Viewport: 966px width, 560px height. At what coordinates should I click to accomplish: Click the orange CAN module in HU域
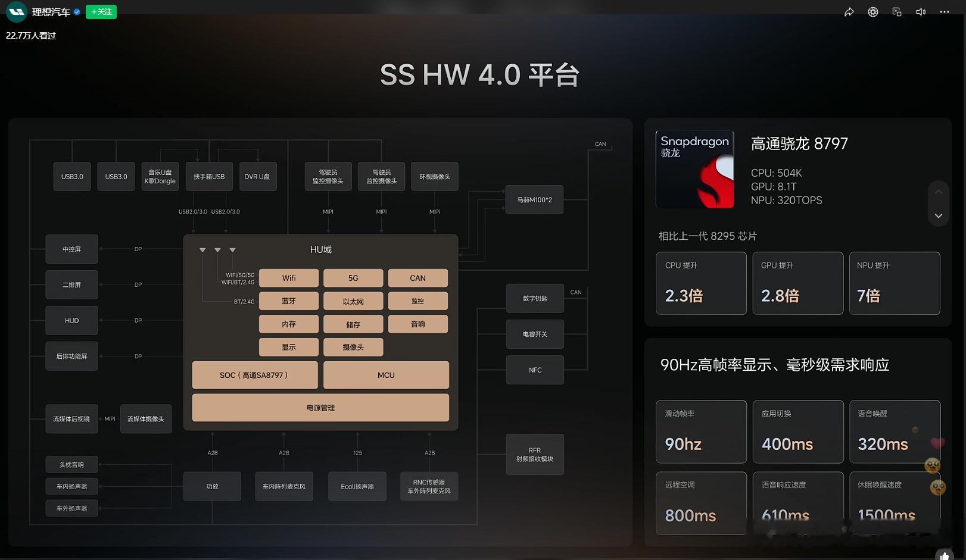418,278
